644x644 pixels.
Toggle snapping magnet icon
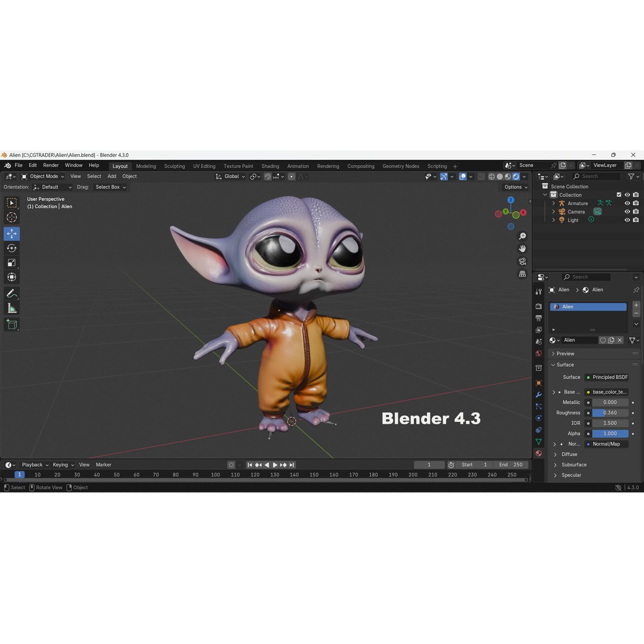pos(267,177)
